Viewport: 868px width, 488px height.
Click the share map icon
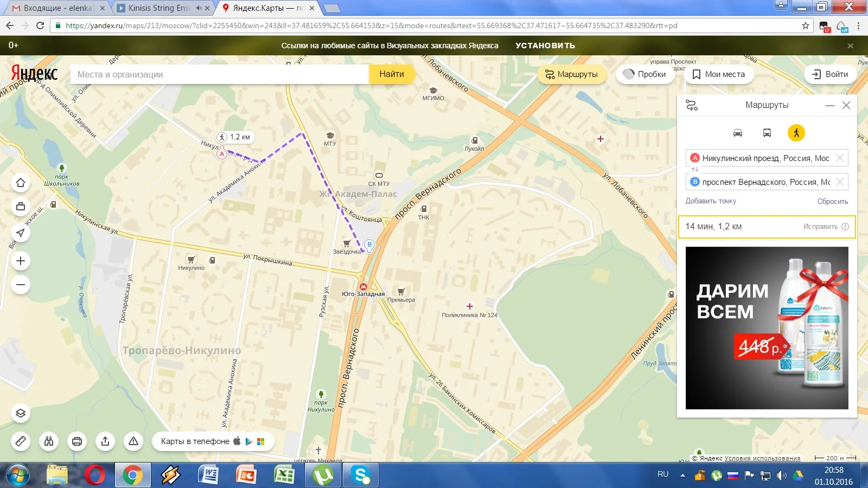coord(105,441)
